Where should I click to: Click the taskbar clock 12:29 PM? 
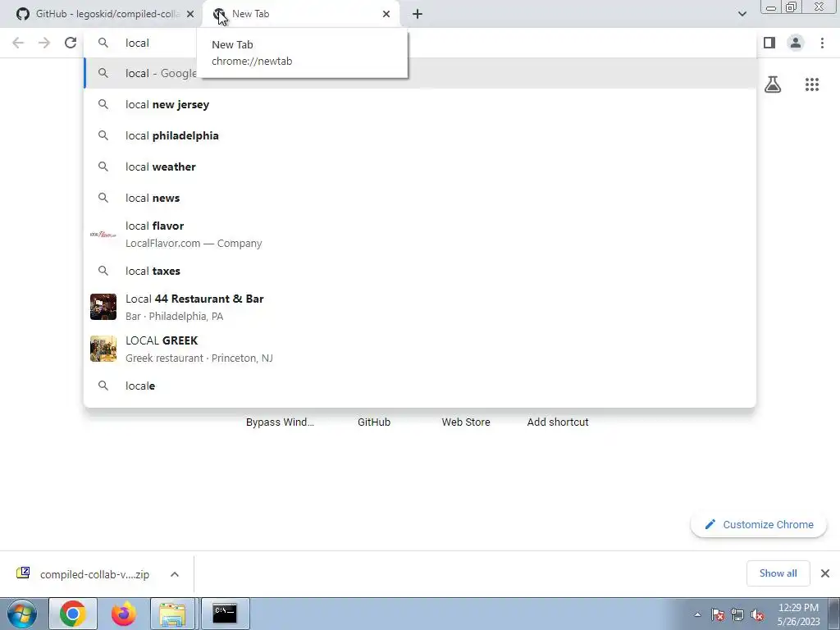pos(798,614)
